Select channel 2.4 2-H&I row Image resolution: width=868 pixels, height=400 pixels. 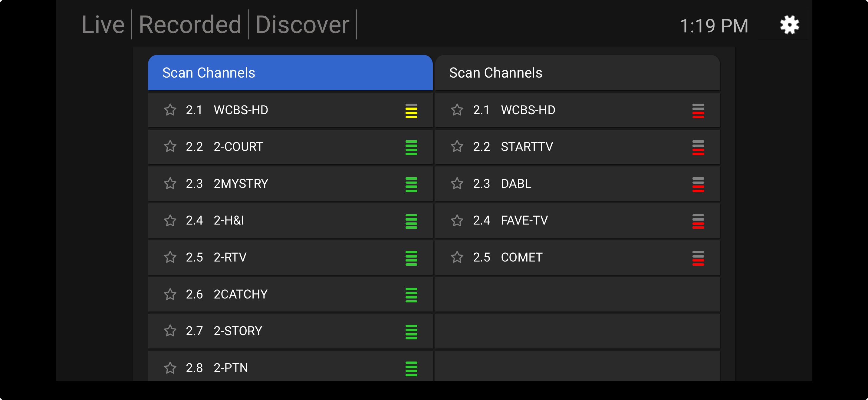click(x=290, y=221)
